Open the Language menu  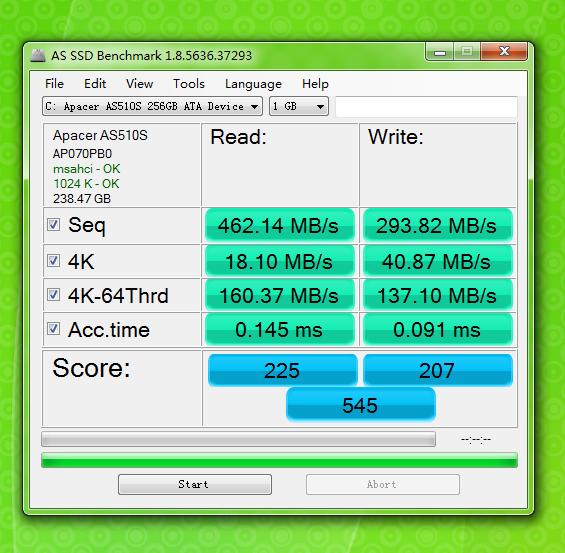[253, 84]
